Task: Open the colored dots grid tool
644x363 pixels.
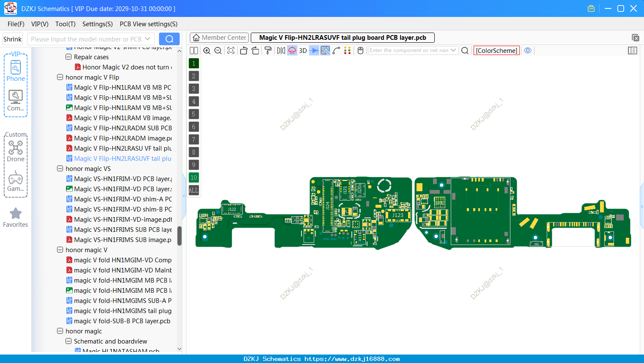Action: click(347, 50)
